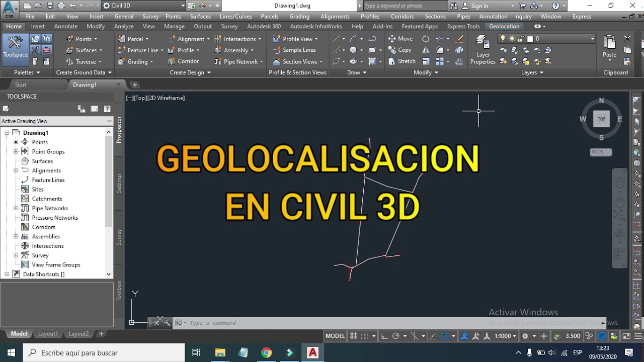Select the Sample Lines tool
Viewport: 644px width, 362px height.
click(x=294, y=50)
